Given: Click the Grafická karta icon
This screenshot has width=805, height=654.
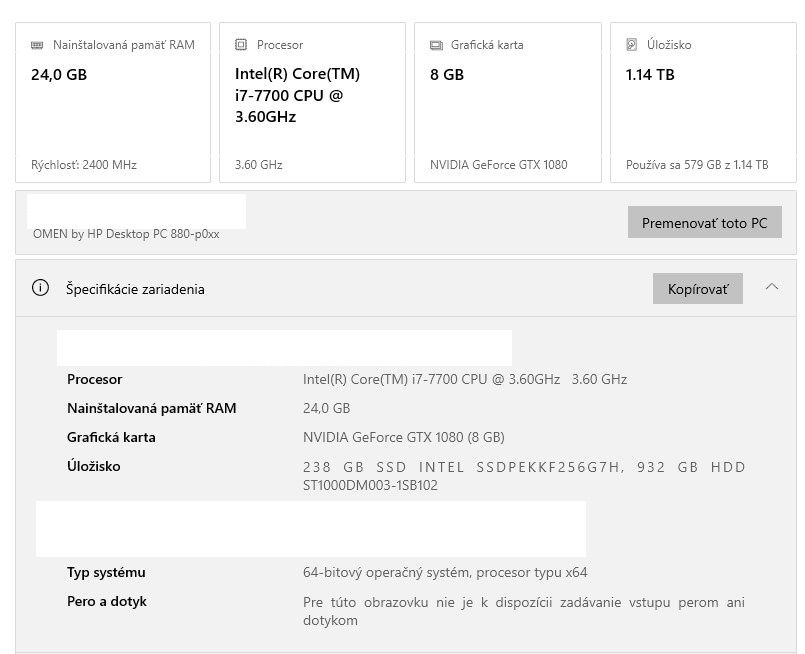Looking at the screenshot, I should coord(436,45).
